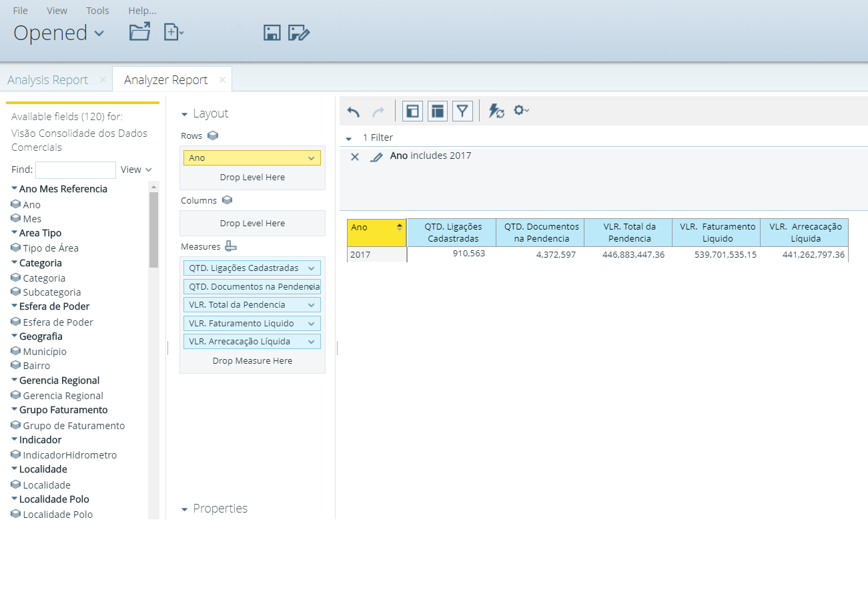The image size is (868, 604).
Task: Toggle the field list panel icon
Action: coord(412,111)
